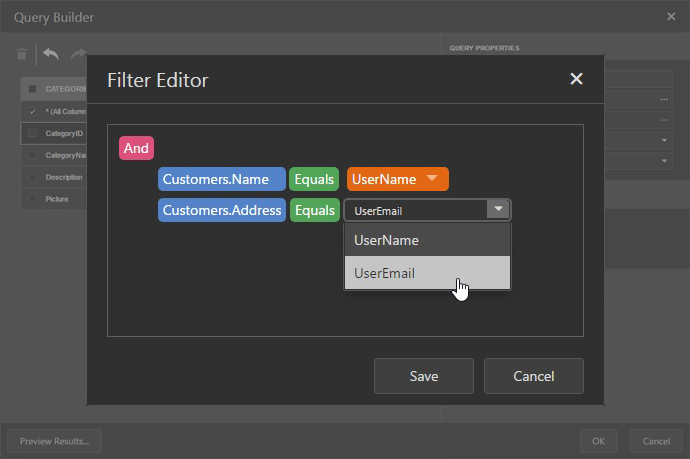Open the lower dropdown arrow in Query Properties

click(x=664, y=161)
